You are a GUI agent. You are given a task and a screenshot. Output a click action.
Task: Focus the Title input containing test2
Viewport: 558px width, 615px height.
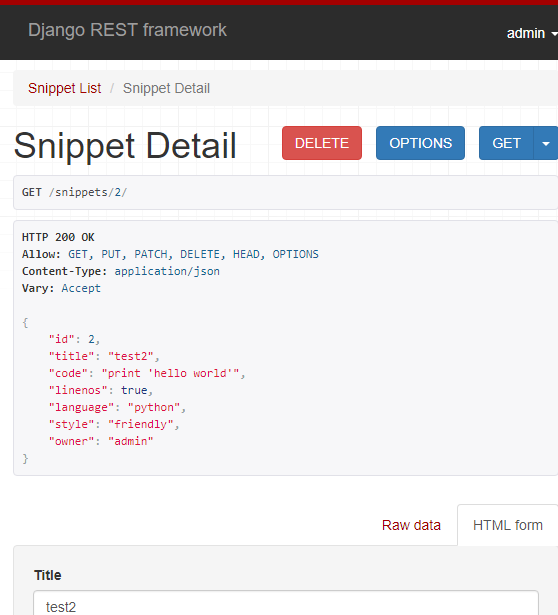(x=286, y=603)
